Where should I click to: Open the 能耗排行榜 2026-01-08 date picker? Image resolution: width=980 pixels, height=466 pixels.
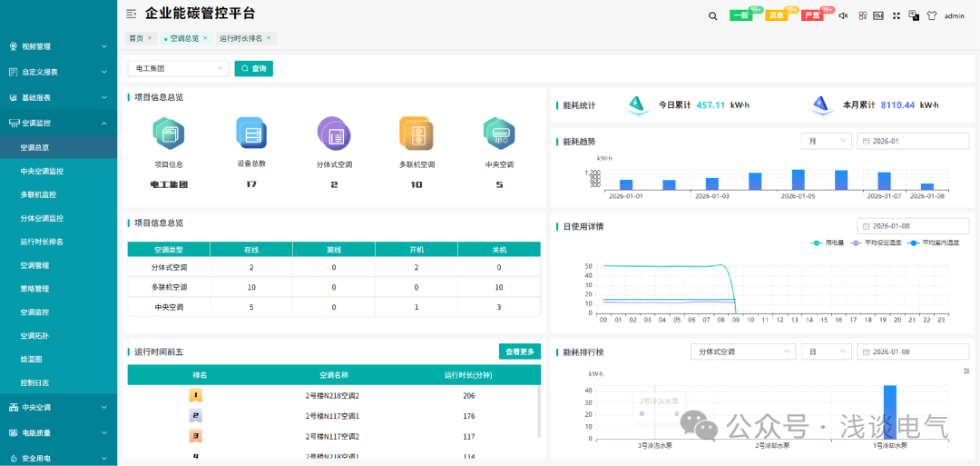(x=913, y=352)
